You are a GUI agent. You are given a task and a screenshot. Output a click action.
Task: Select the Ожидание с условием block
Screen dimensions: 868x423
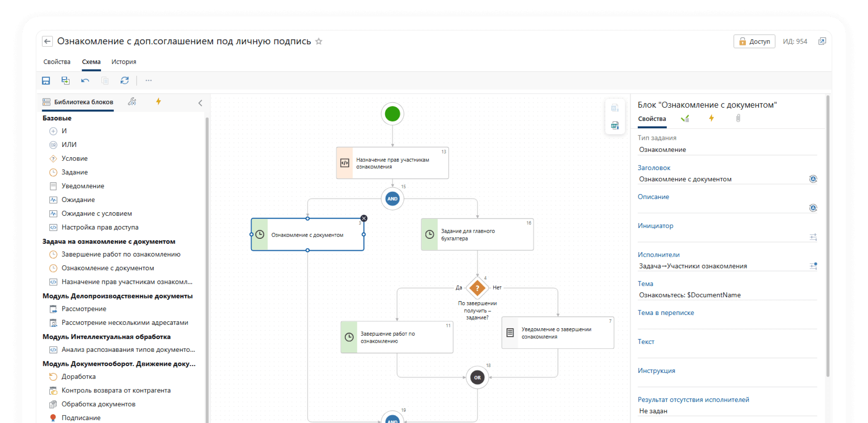(96, 214)
